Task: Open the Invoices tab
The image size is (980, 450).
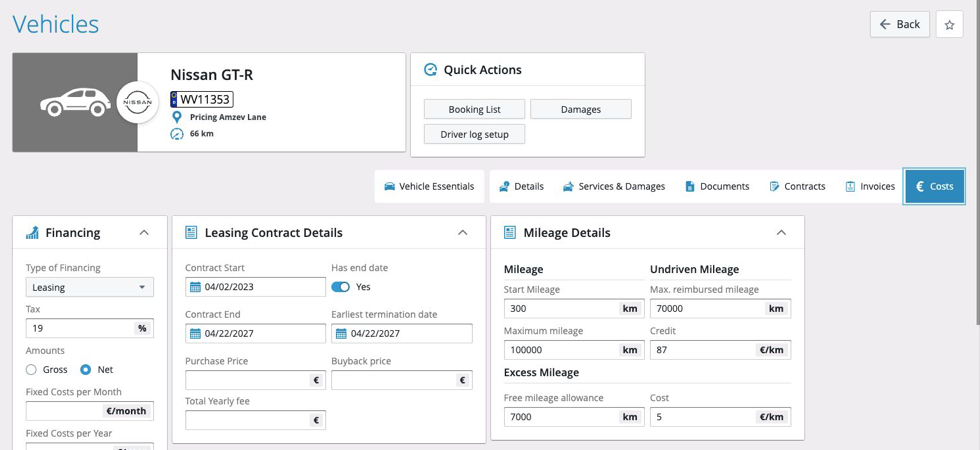Action: pos(870,186)
